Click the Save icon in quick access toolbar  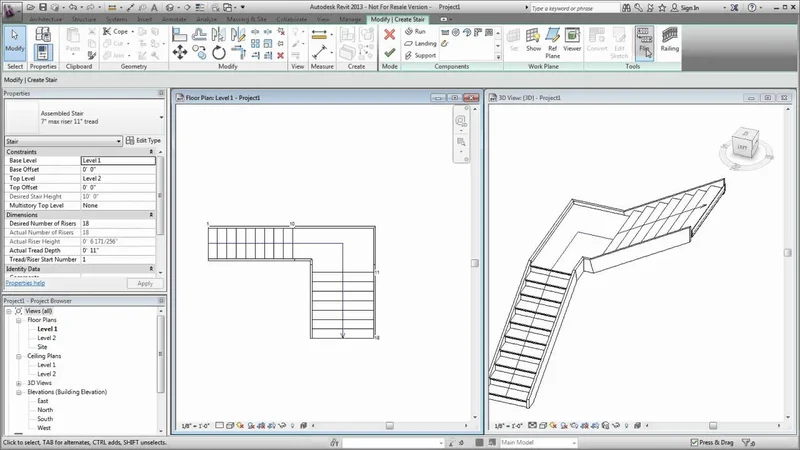(x=43, y=7)
